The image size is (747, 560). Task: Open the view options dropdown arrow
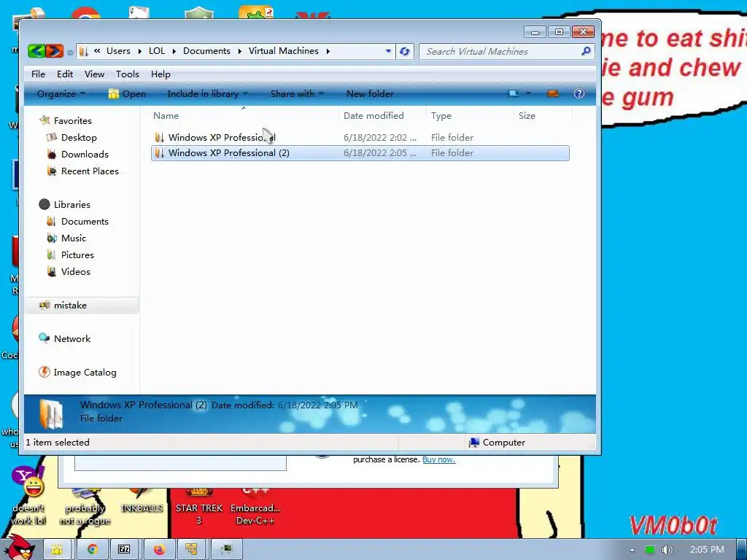[528, 93]
